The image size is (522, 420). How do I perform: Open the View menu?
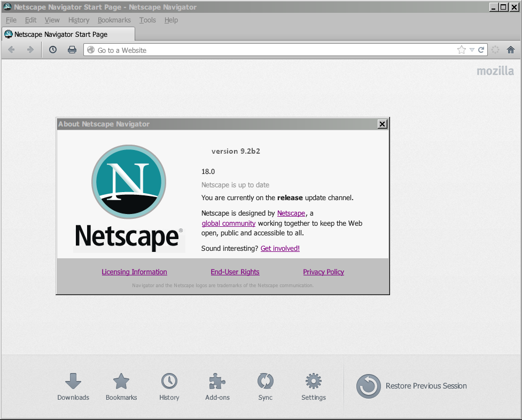(52, 20)
